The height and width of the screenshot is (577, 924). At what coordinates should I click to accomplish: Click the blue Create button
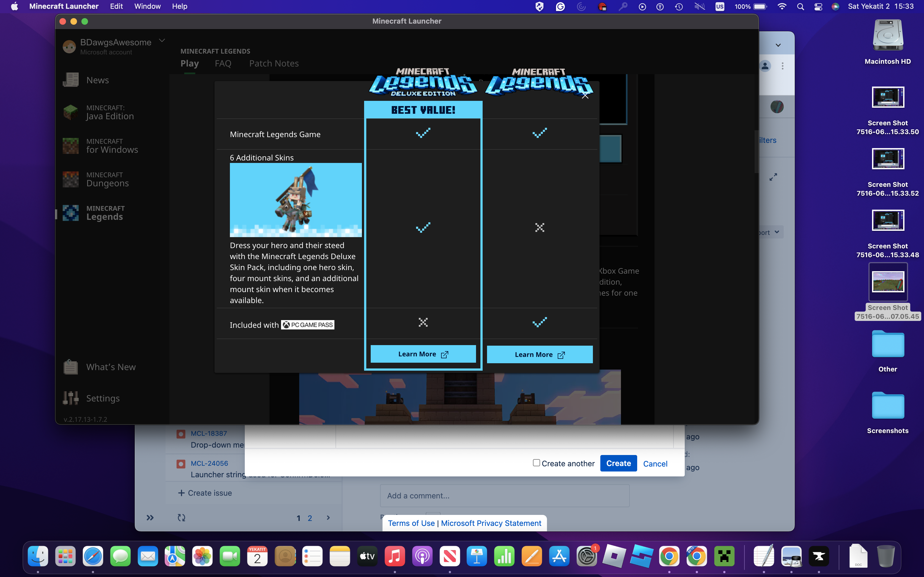tap(618, 463)
